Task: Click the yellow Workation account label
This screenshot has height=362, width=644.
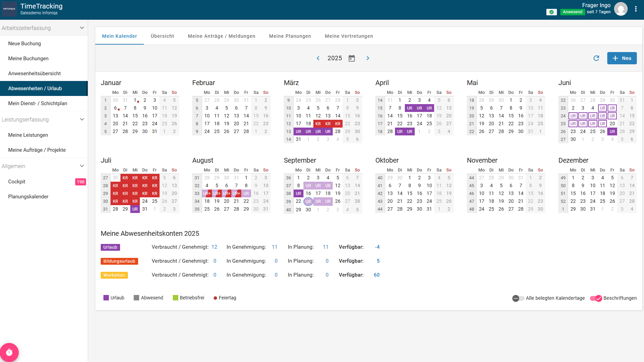Action: [x=114, y=275]
